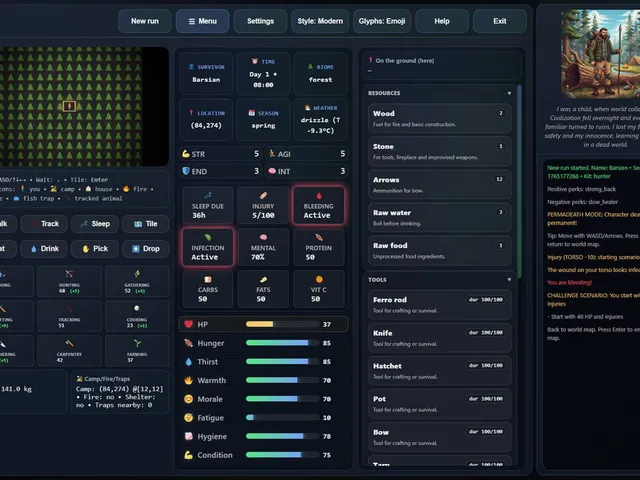Click the HP heart icon
The image size is (640, 480).
188,324
